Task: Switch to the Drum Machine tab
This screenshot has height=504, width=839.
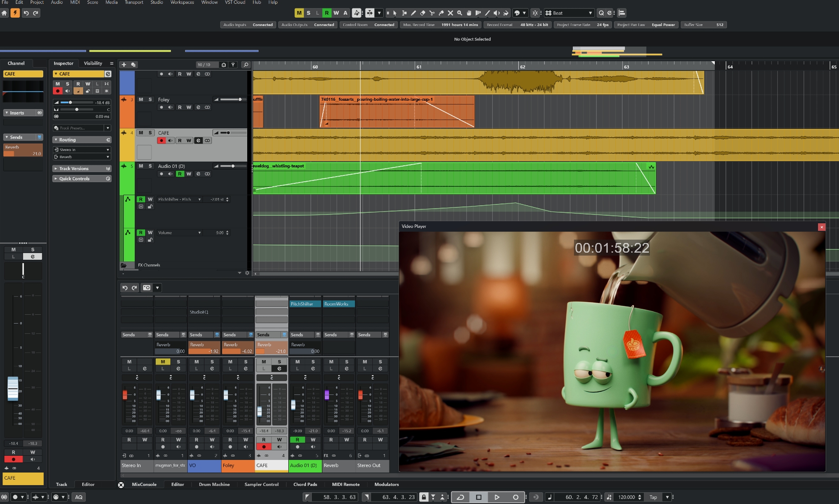Action: pos(214,484)
